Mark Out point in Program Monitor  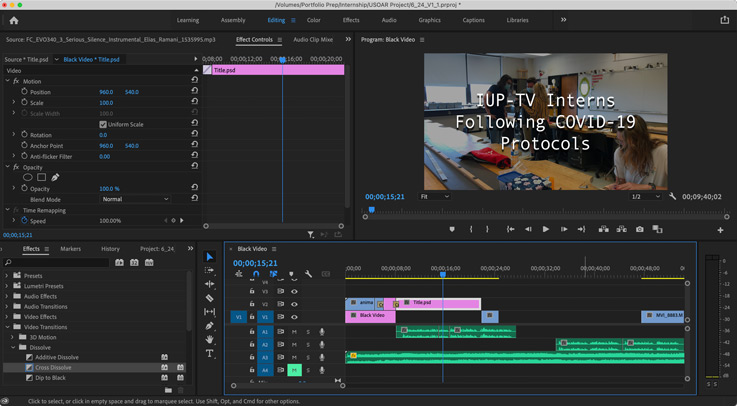pos(487,229)
